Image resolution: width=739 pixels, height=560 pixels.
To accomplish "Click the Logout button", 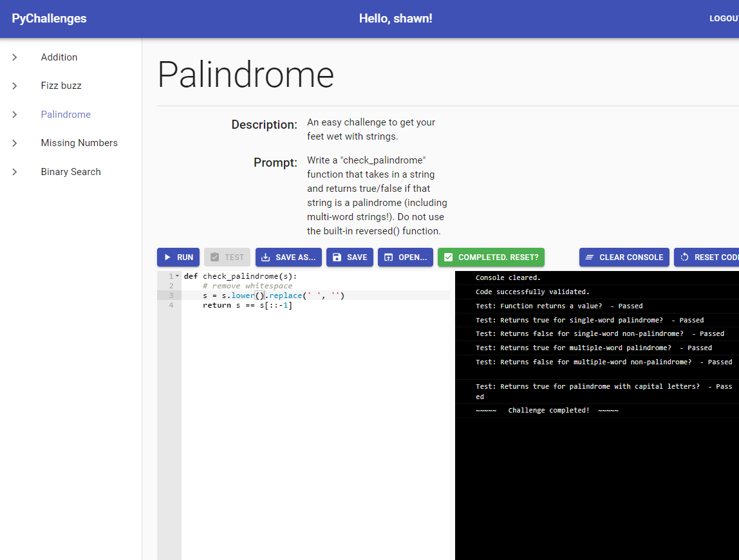I will (724, 19).
